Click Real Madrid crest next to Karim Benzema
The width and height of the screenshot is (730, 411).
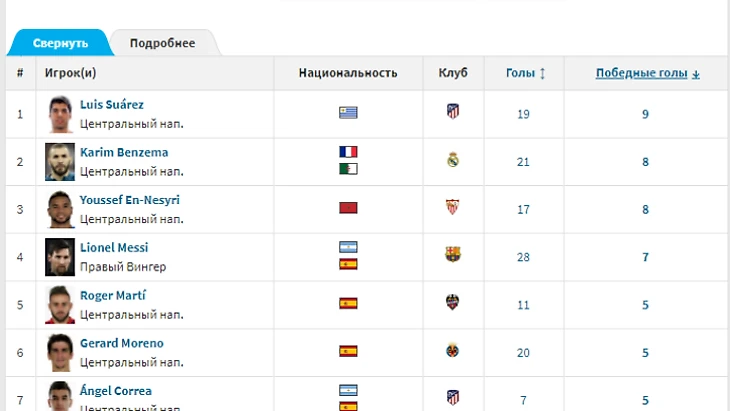453,160
